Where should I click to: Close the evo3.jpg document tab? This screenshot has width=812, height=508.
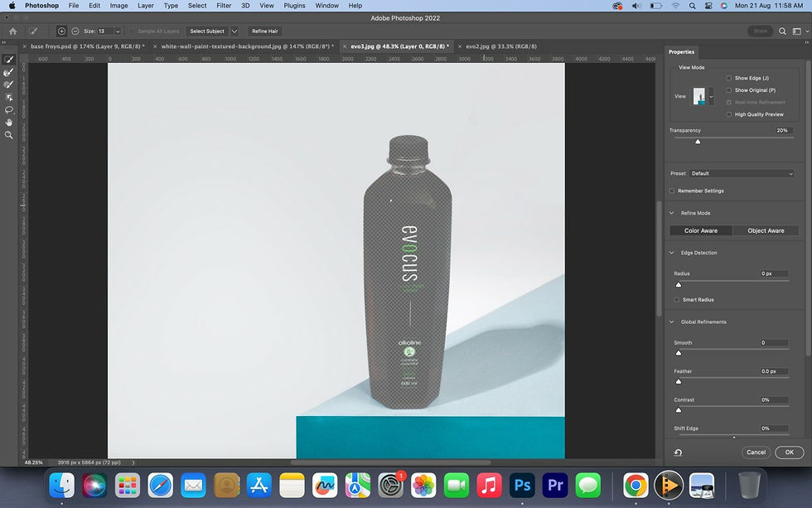345,46
